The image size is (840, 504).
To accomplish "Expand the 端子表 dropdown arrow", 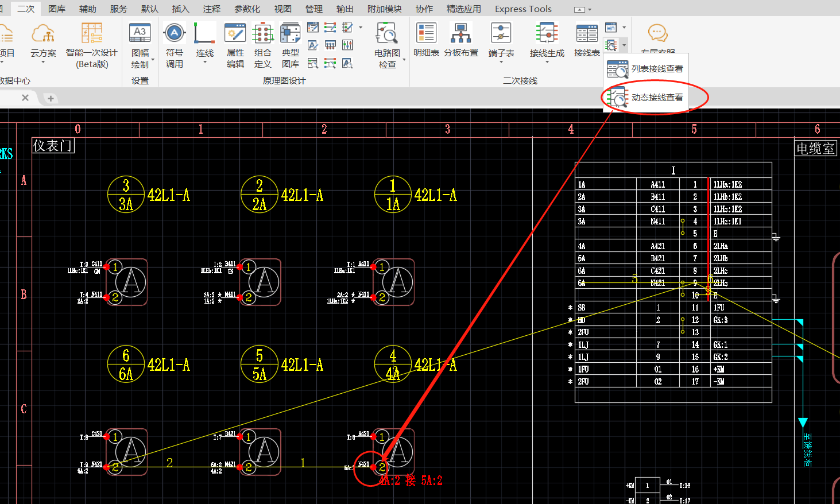I will point(501,61).
